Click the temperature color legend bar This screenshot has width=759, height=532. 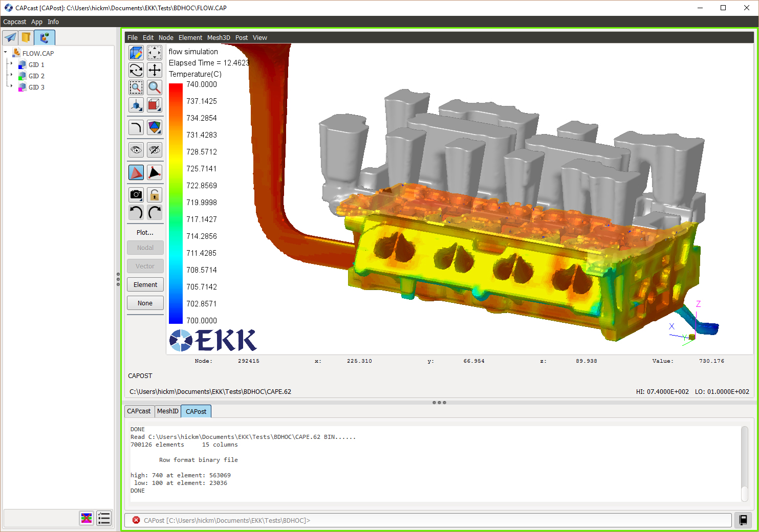(x=176, y=204)
